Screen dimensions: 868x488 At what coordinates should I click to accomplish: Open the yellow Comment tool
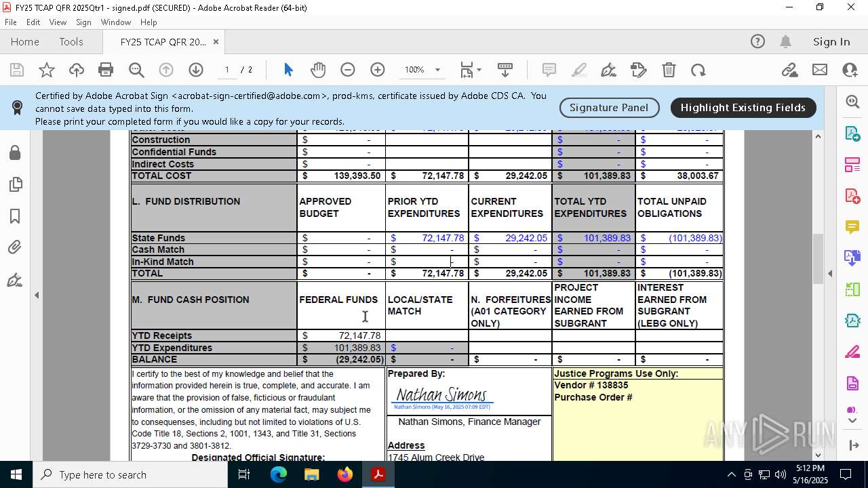852,226
